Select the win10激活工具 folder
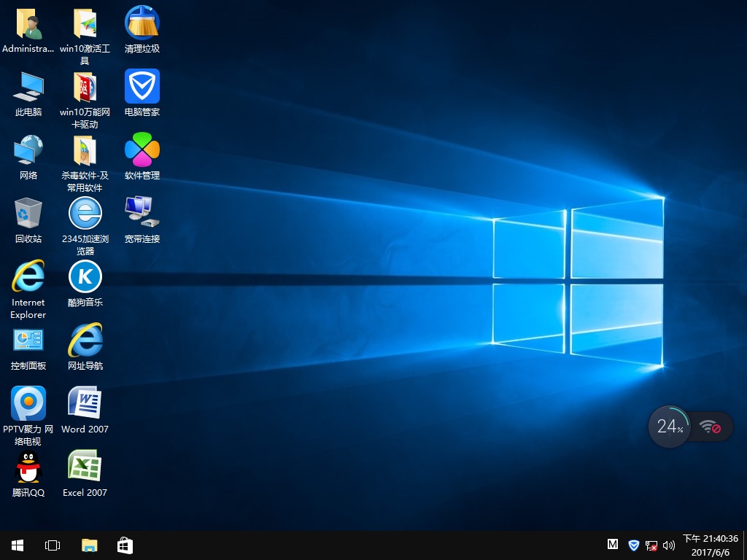 (x=85, y=23)
